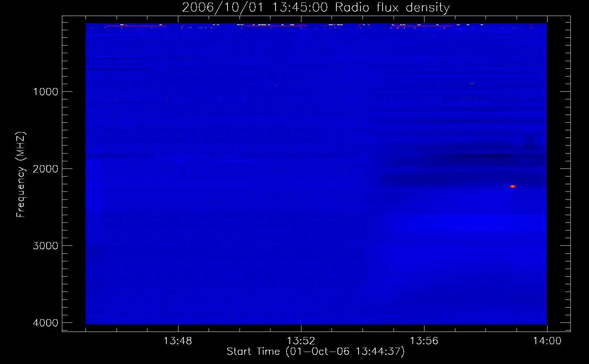Click the 'Frequency (MHZ)' axis label
The image size is (589, 364).
pyautogui.click(x=21, y=175)
